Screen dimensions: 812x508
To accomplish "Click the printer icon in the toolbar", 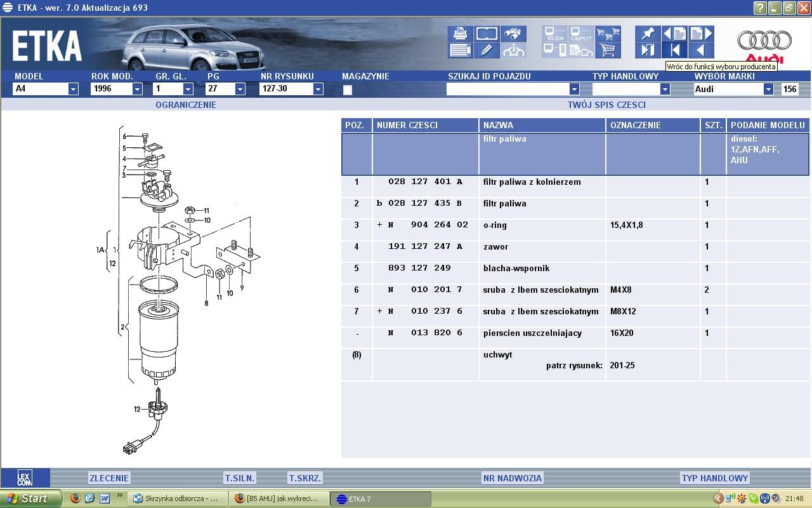I will tap(461, 34).
